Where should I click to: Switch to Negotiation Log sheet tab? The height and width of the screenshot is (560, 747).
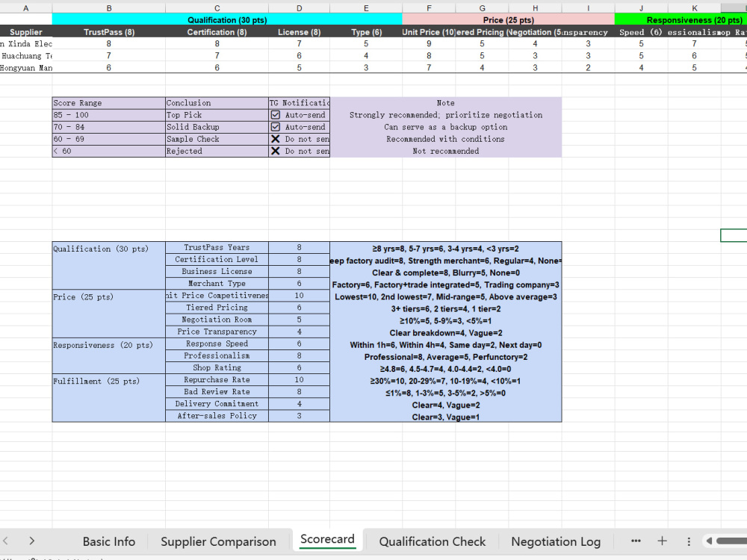coord(556,541)
